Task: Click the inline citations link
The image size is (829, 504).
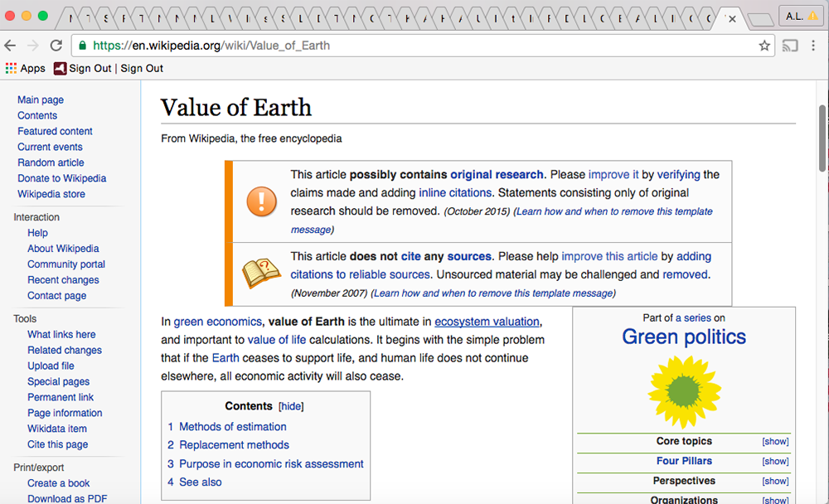Action: (x=455, y=192)
